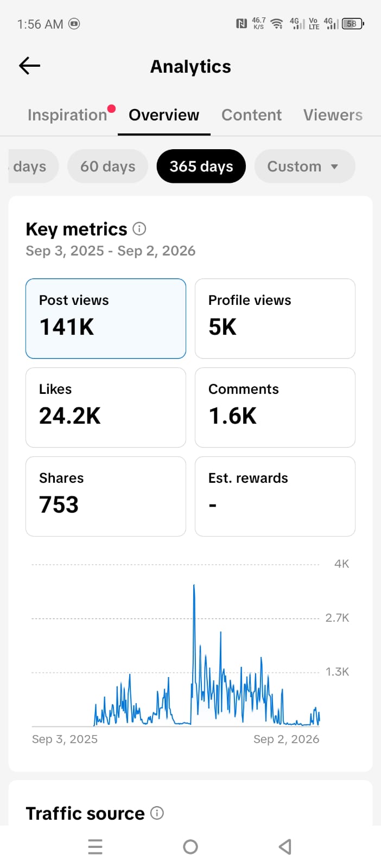Tap Android recent apps menu icon
The height and width of the screenshot is (868, 381).
click(x=95, y=846)
